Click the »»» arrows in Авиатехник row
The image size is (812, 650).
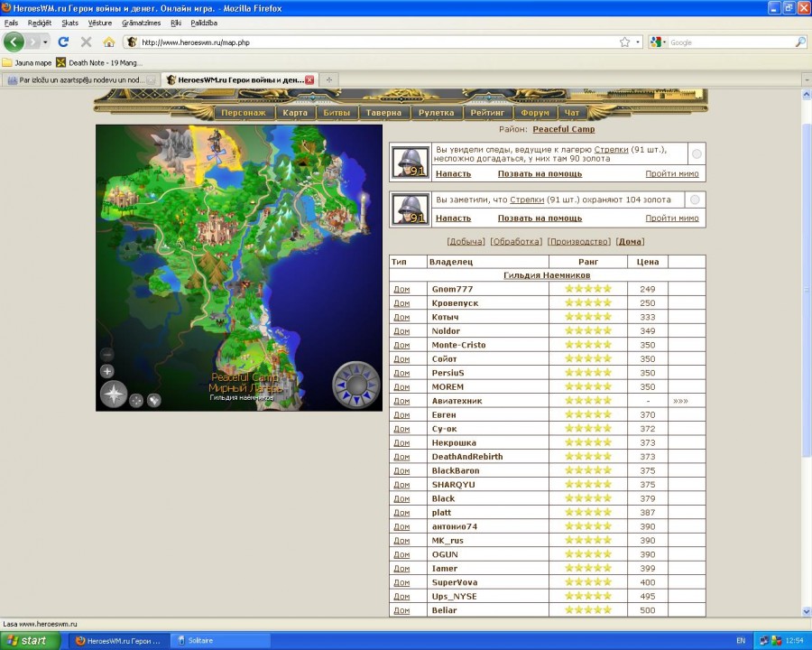(680, 401)
